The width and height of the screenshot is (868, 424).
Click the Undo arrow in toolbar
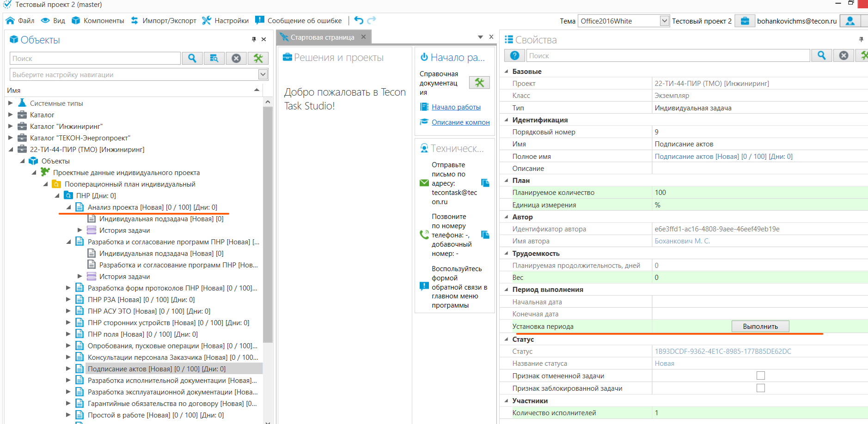[x=359, y=20]
